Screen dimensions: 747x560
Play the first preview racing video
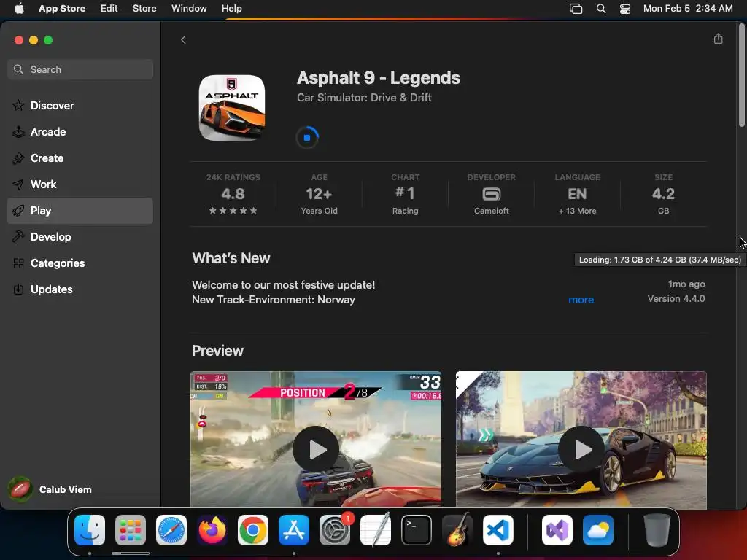[x=316, y=449]
